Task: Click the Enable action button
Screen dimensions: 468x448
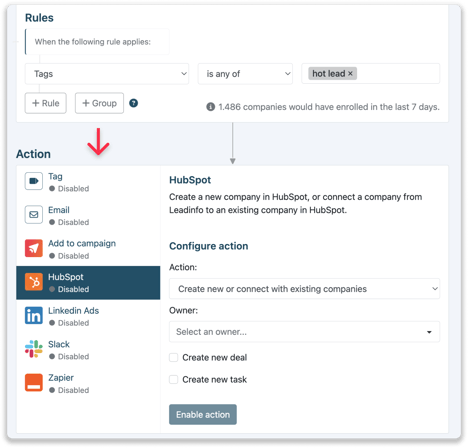Action: [203, 414]
